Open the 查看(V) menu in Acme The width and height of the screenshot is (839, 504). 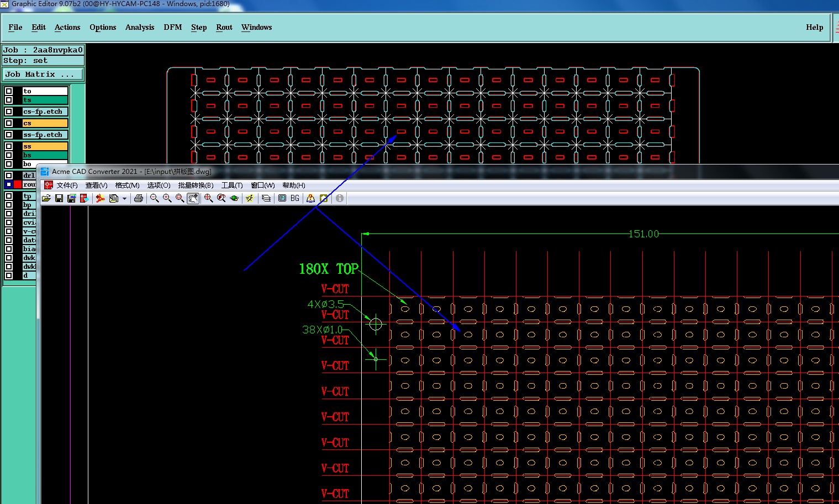pyautogui.click(x=97, y=185)
